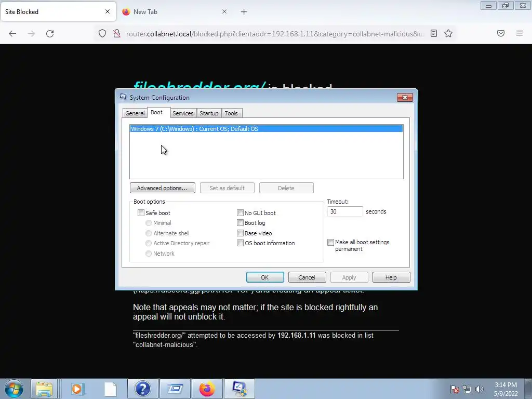
Task: Open Action Center flag tray icon
Action: (x=455, y=389)
